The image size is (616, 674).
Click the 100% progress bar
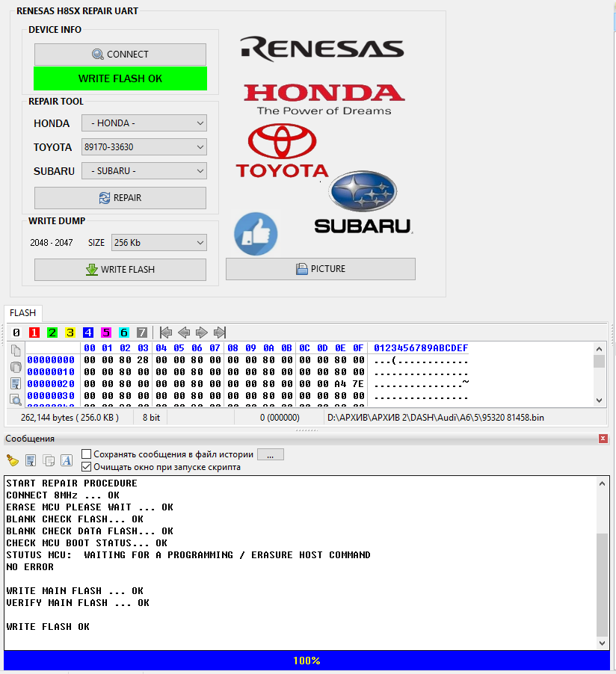(307, 661)
